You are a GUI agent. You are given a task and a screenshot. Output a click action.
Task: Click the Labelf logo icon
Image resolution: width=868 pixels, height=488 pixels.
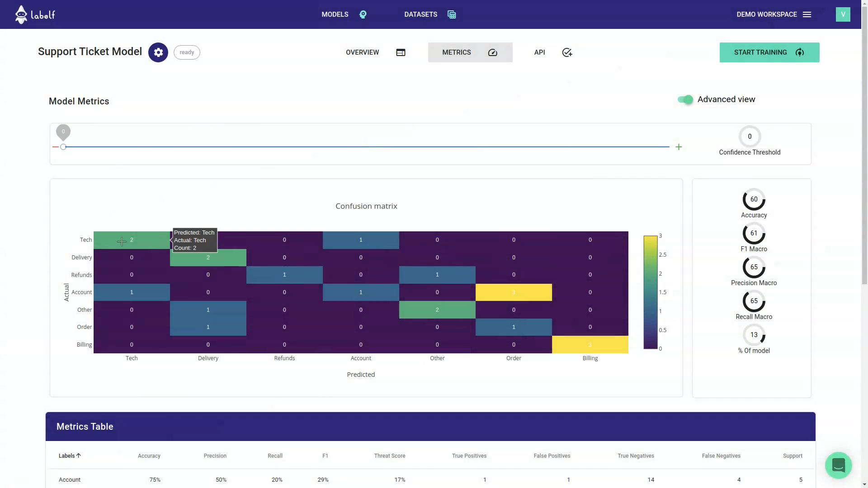pyautogui.click(x=21, y=14)
